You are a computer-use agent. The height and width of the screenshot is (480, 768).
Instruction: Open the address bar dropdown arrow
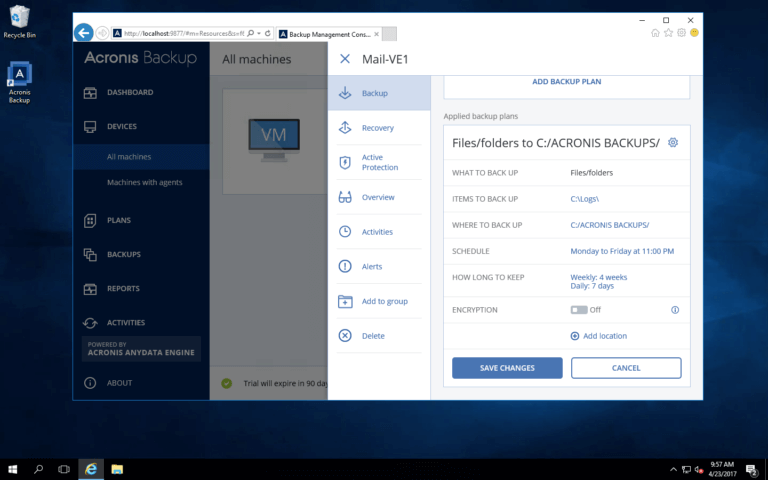(259, 33)
